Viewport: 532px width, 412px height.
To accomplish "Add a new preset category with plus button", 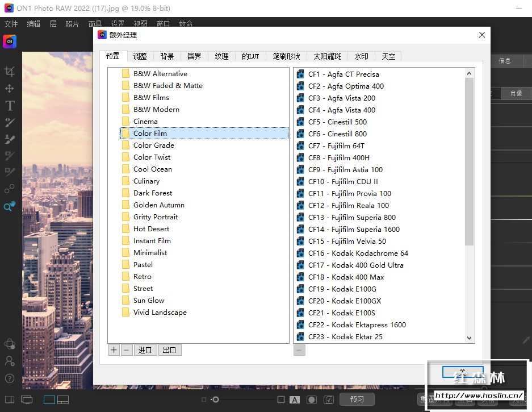I will pyautogui.click(x=114, y=350).
